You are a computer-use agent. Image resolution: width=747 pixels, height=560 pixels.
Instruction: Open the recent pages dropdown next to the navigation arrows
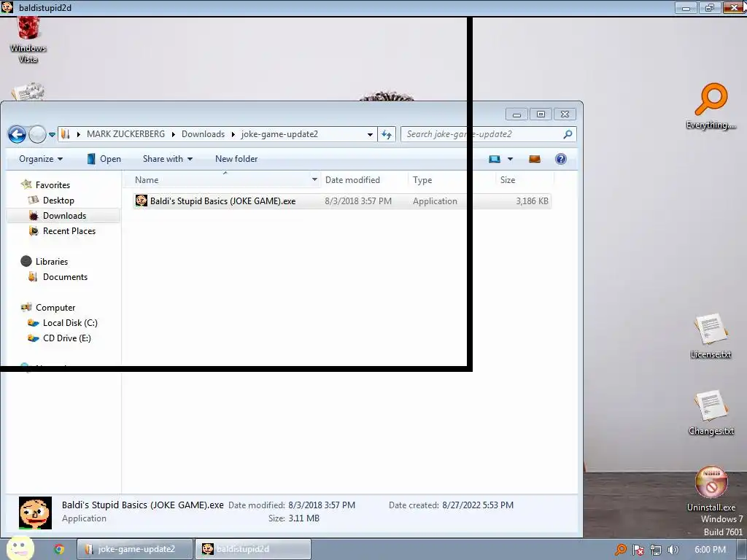[x=52, y=135]
